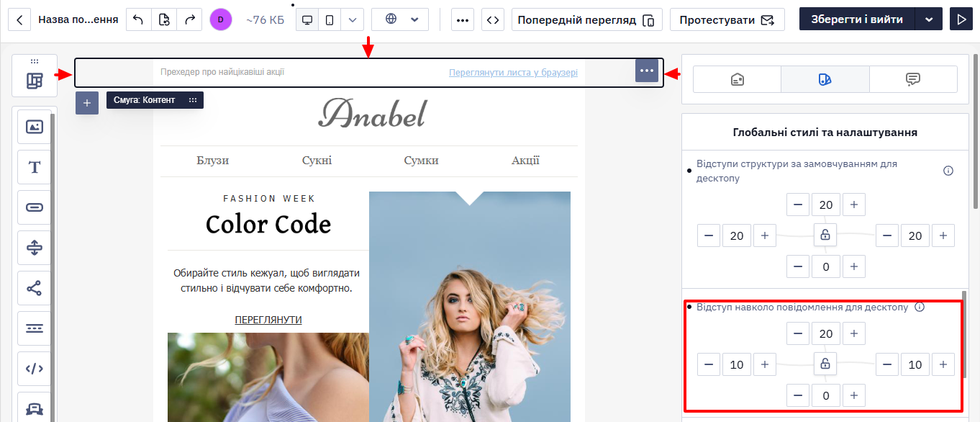This screenshot has height=422, width=980.
Task: Open the more options menu in top bar
Action: click(463, 19)
